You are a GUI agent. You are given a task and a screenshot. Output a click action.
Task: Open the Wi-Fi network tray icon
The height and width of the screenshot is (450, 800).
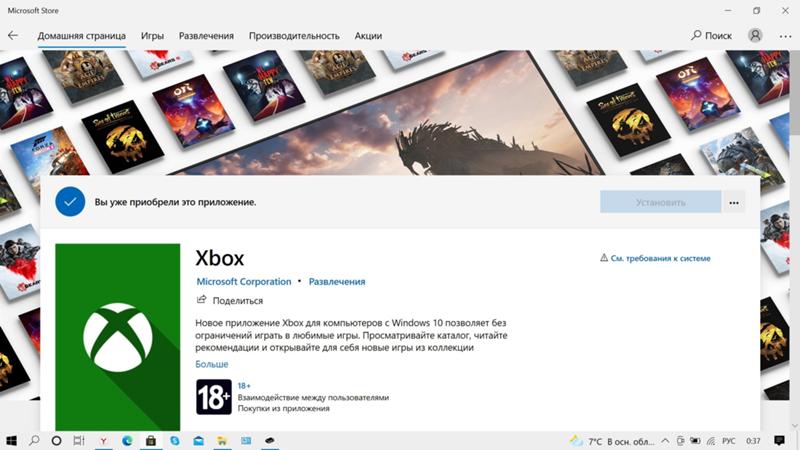click(x=711, y=441)
